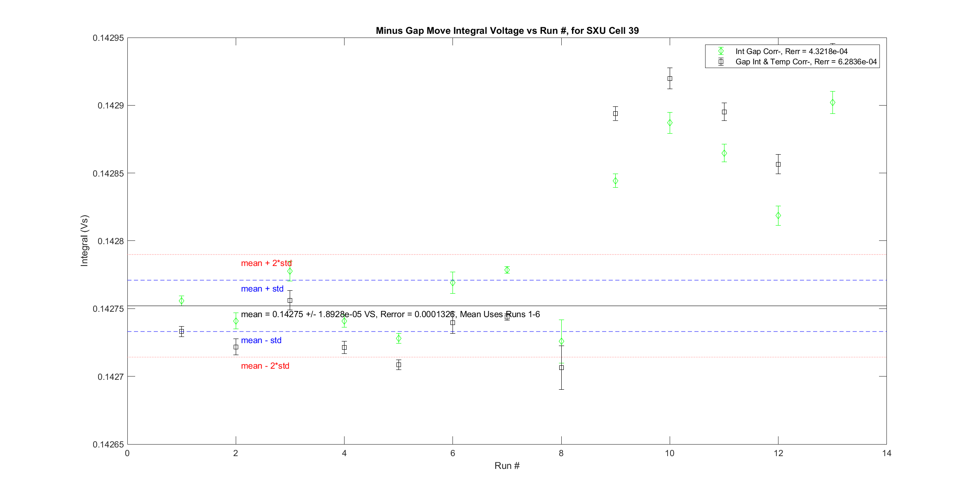Click the black square marker at run 10
This screenshot has height=499, width=980.
click(670, 78)
